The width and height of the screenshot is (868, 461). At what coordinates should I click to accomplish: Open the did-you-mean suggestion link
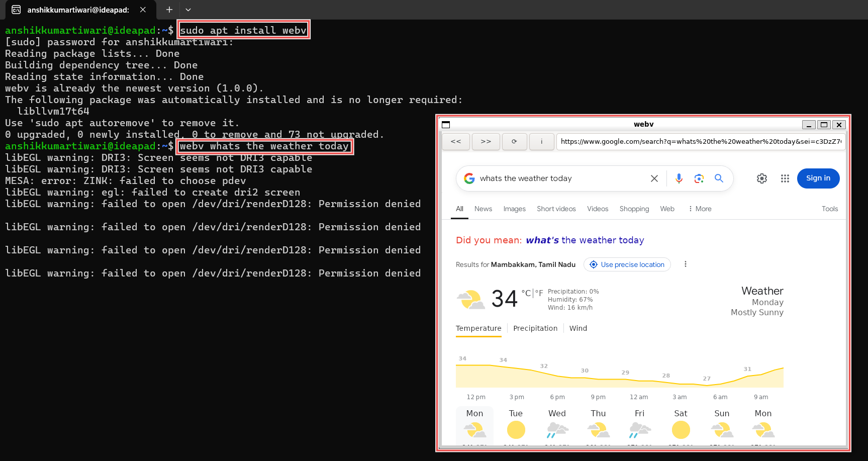pyautogui.click(x=585, y=240)
